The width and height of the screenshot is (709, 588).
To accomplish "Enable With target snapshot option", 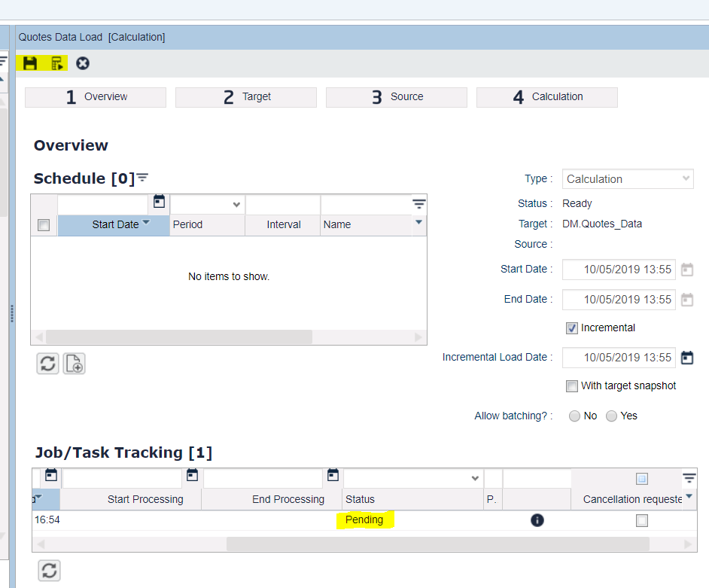I will click(x=572, y=386).
